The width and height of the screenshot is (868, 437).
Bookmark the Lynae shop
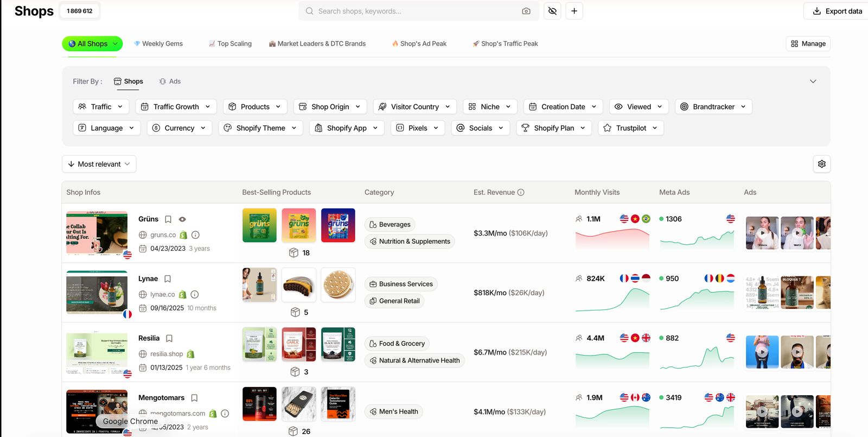168,279
